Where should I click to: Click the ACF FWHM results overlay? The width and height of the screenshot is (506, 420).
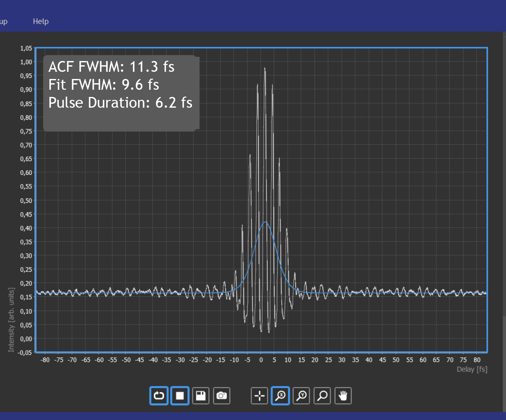[x=111, y=67]
